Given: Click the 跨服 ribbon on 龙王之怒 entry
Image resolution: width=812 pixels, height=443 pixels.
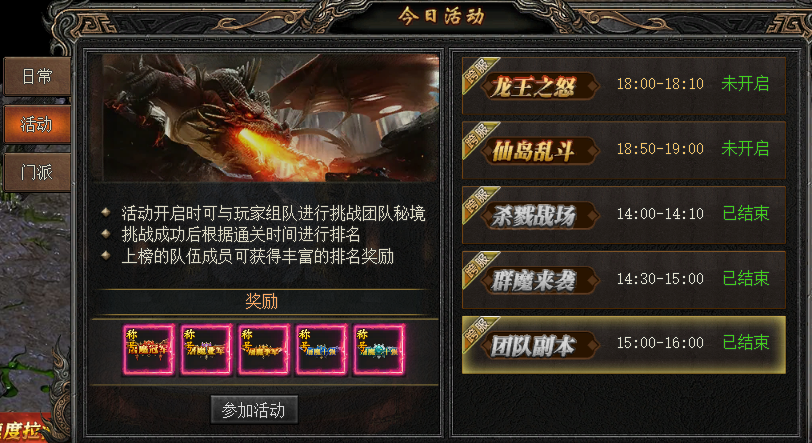Looking at the screenshot, I should tap(478, 73).
